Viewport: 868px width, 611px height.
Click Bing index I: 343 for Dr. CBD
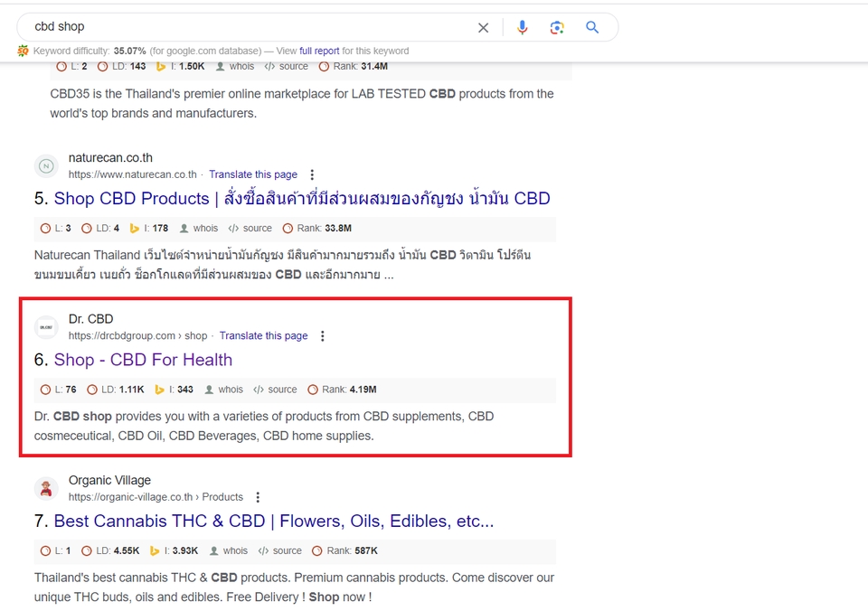tap(174, 390)
